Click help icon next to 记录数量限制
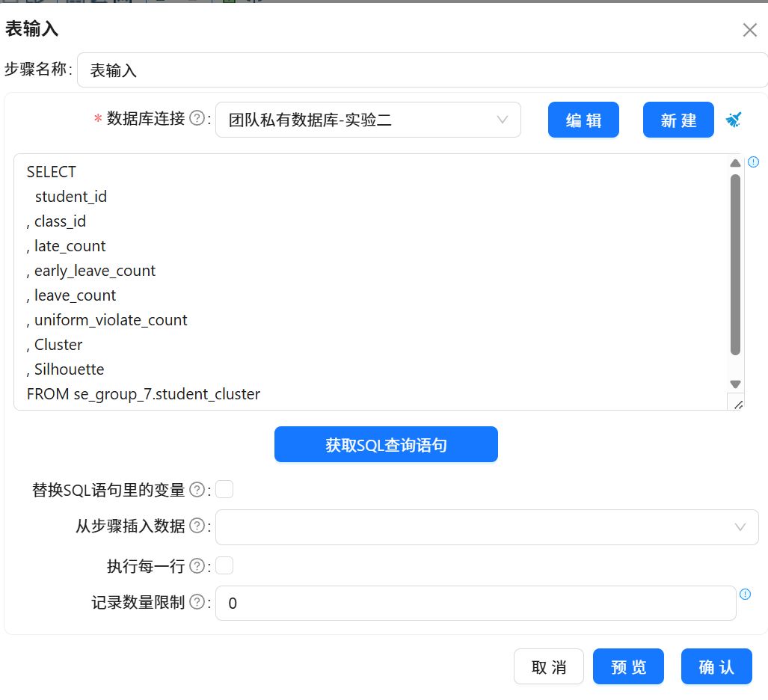The height and width of the screenshot is (700, 768). point(197,601)
